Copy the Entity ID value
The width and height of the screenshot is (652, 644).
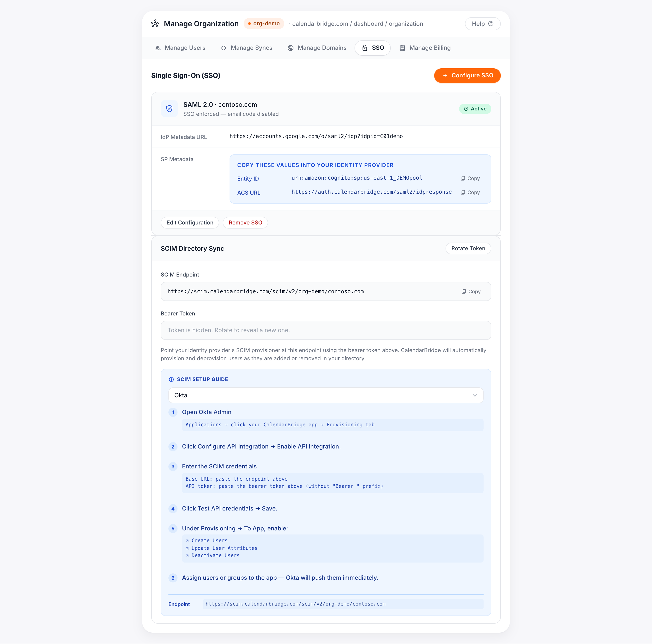(x=470, y=179)
